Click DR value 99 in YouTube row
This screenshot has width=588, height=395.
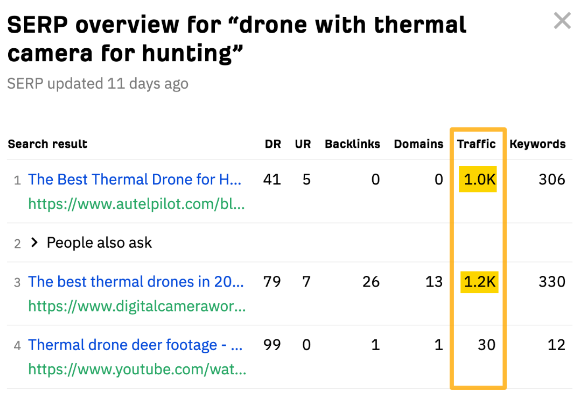272,345
